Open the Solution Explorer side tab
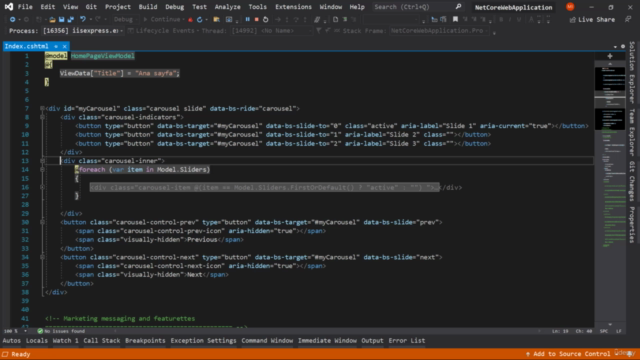 point(632,72)
